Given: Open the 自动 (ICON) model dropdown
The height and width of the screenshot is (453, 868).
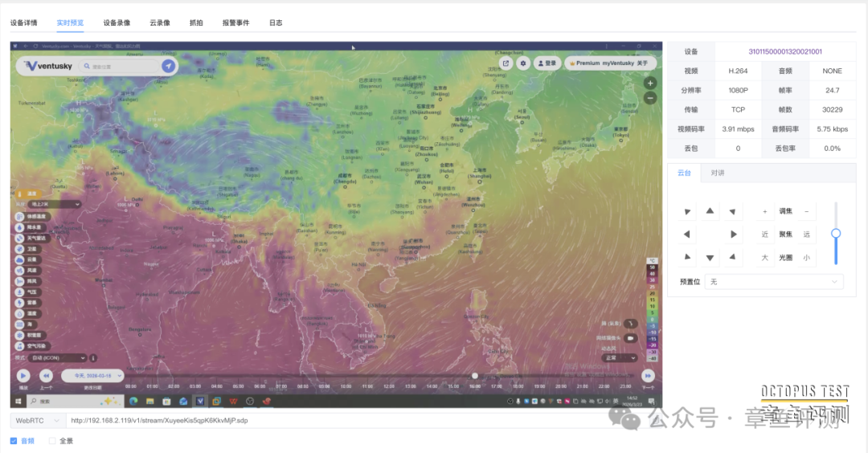Looking at the screenshot, I should (58, 358).
